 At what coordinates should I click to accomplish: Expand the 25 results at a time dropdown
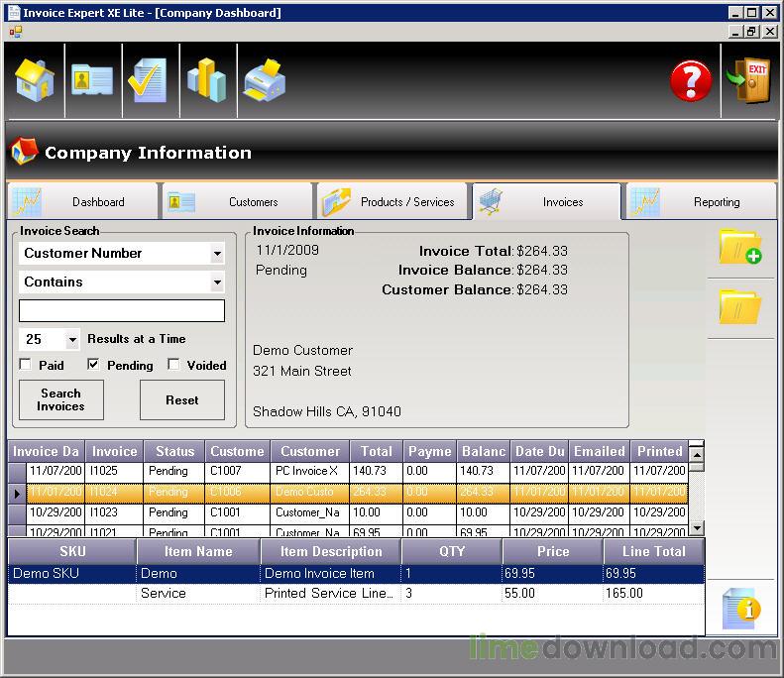[x=72, y=340]
